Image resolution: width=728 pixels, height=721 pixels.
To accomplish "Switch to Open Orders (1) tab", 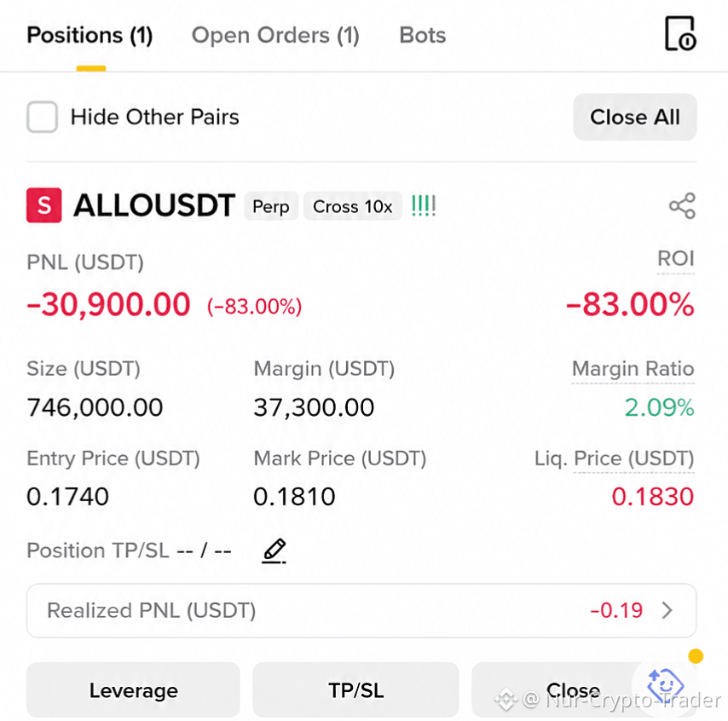I will pos(275,35).
